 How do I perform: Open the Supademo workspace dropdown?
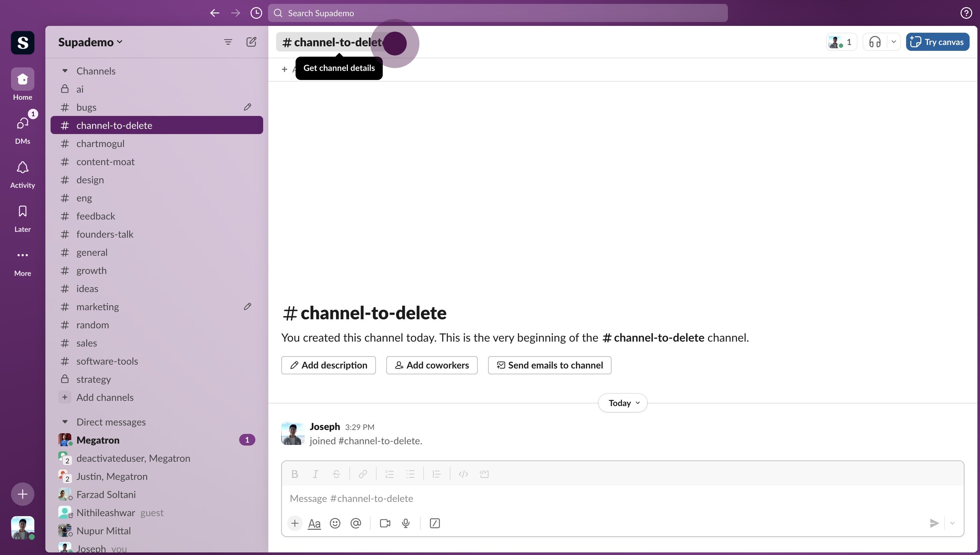point(90,42)
